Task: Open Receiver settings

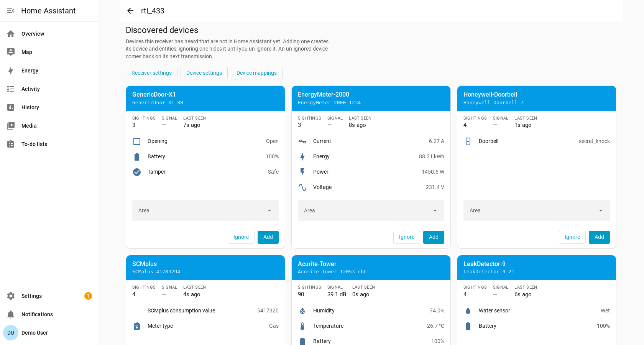Action: (x=151, y=73)
